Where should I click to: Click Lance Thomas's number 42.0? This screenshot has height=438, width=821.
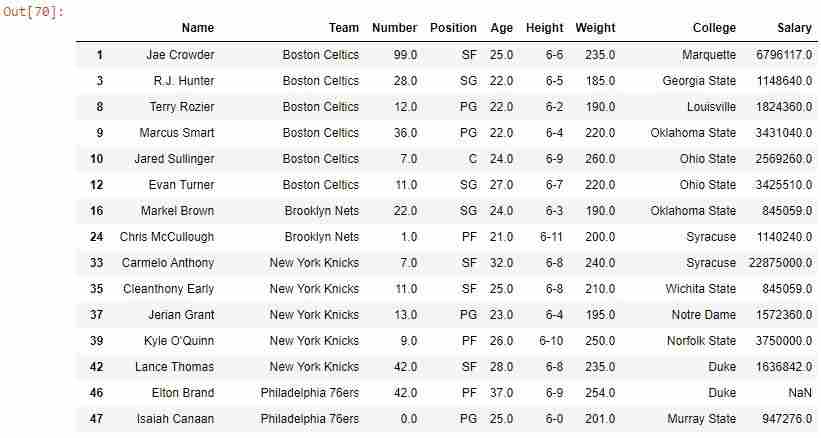(x=405, y=367)
